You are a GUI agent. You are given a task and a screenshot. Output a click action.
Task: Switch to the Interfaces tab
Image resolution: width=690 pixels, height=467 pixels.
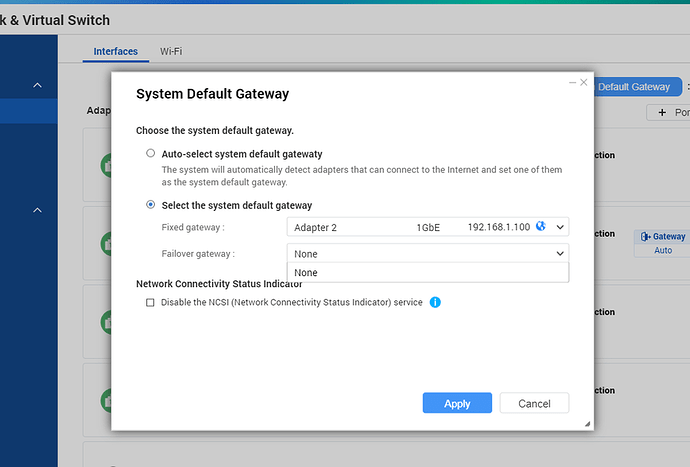[115, 51]
